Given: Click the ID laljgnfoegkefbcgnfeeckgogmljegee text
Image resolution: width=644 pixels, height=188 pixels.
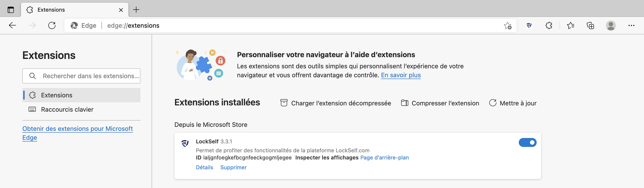Looking at the screenshot, I should tap(244, 158).
